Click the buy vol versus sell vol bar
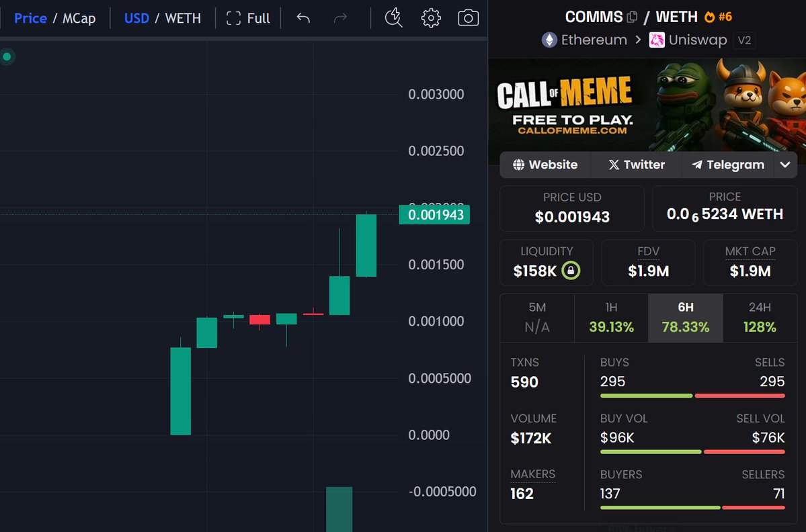 (692, 451)
